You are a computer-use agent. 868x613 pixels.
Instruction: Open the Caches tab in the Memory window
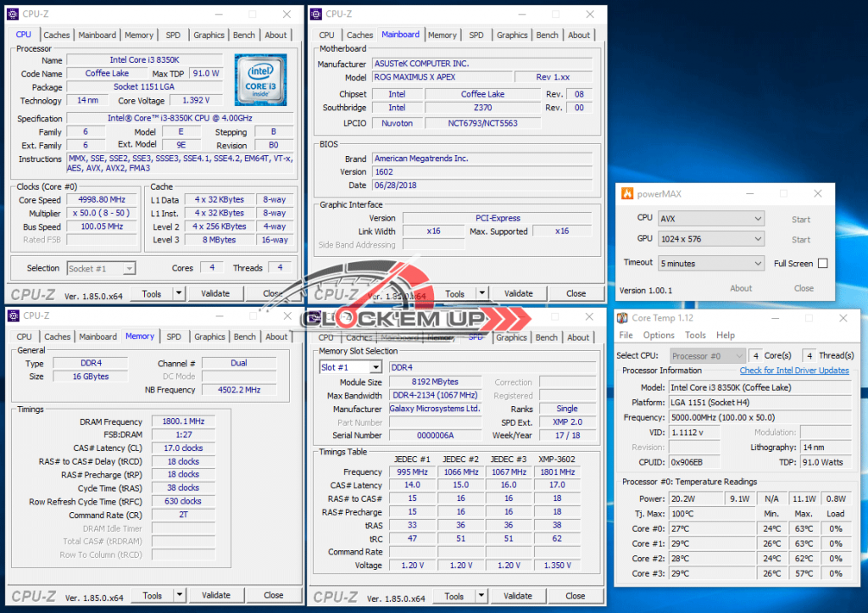click(58, 337)
